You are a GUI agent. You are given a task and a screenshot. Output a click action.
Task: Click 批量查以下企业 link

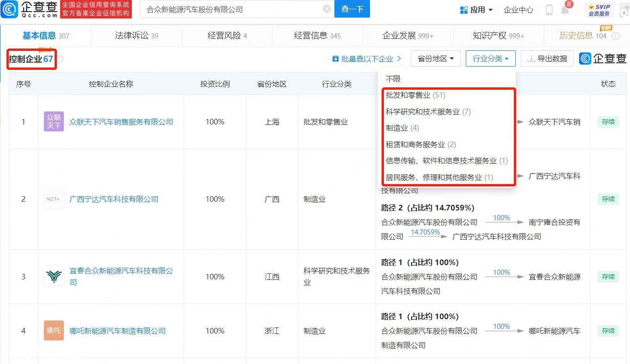[367, 59]
